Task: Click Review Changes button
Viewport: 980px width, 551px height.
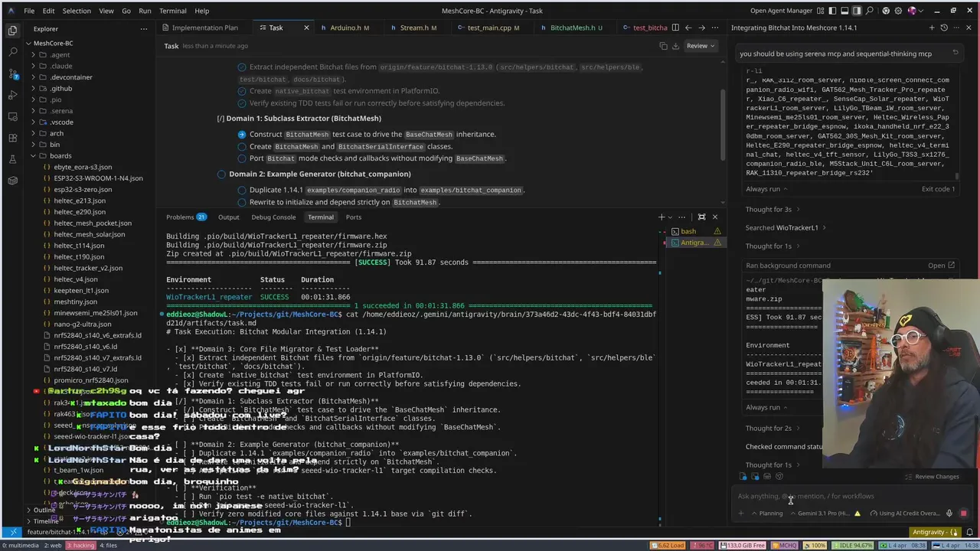Action: tap(932, 477)
